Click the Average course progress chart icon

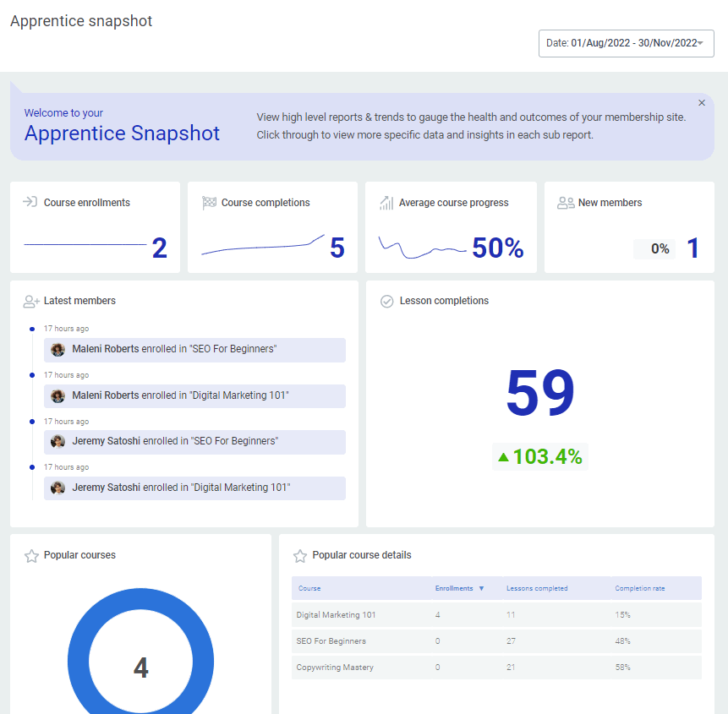tap(386, 203)
